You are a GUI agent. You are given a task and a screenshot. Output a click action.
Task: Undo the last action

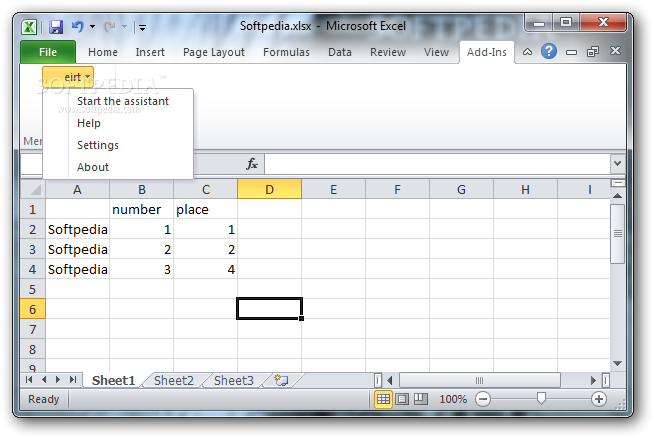pos(78,27)
